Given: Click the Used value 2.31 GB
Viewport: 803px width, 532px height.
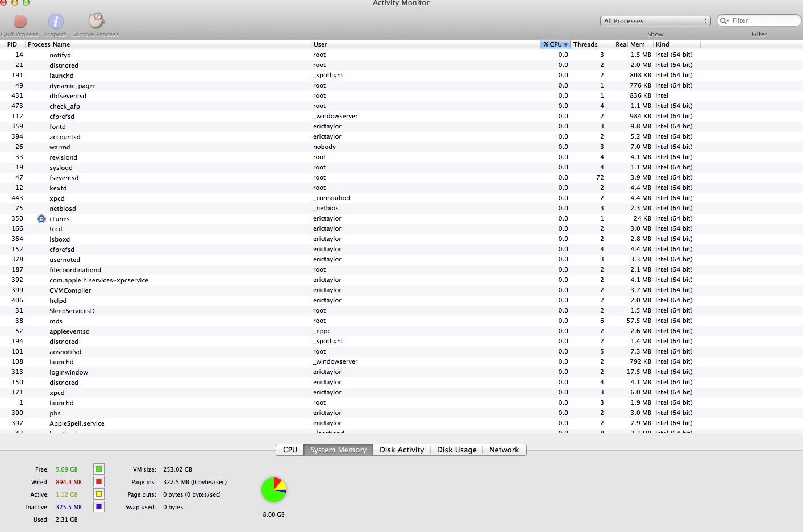Looking at the screenshot, I should tap(66, 519).
